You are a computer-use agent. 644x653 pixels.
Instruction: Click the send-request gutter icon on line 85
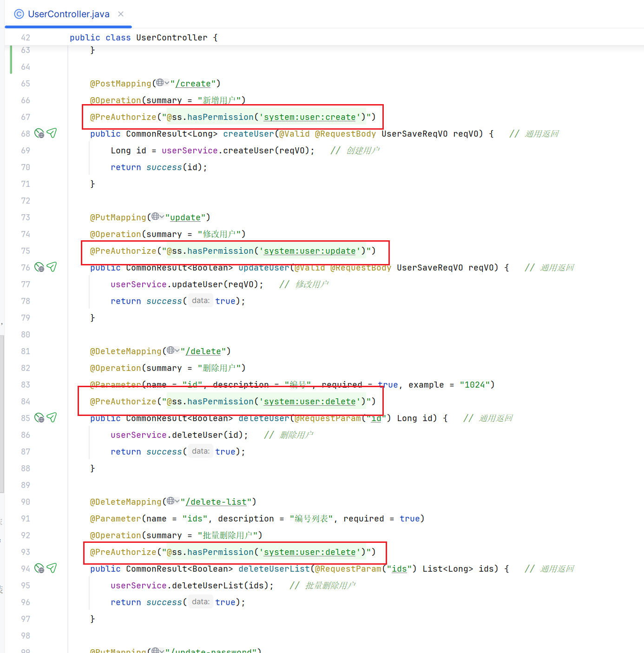(x=52, y=418)
